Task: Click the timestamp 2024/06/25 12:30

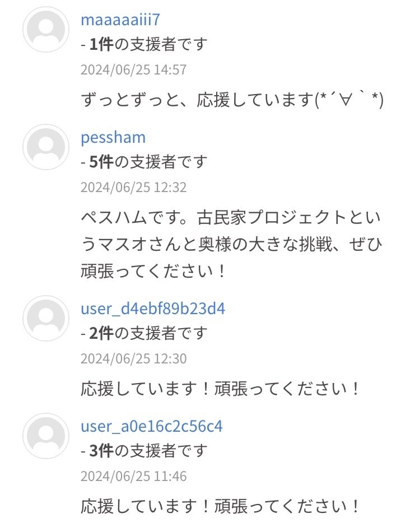Action: (x=133, y=358)
